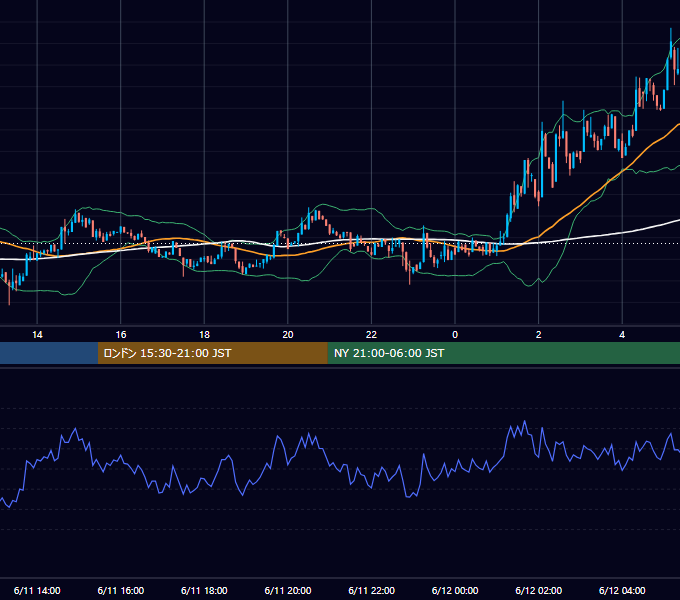680x600 pixels.
Task: Click the hour label 18 on the time axis
Action: [x=204, y=335]
